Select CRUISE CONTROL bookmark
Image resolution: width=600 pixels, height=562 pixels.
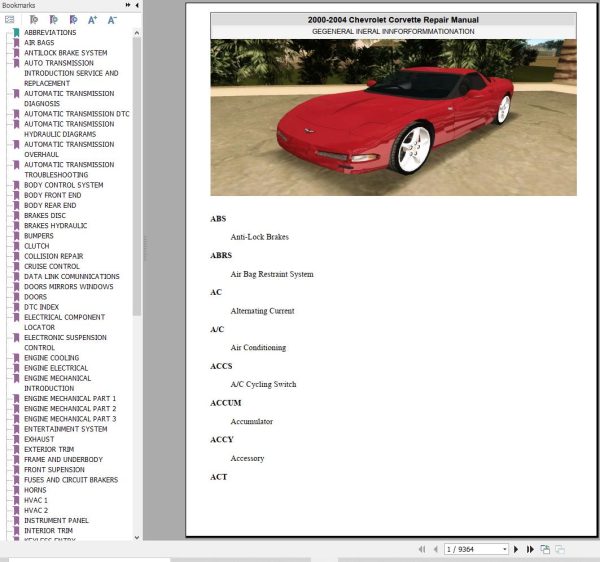tap(52, 266)
